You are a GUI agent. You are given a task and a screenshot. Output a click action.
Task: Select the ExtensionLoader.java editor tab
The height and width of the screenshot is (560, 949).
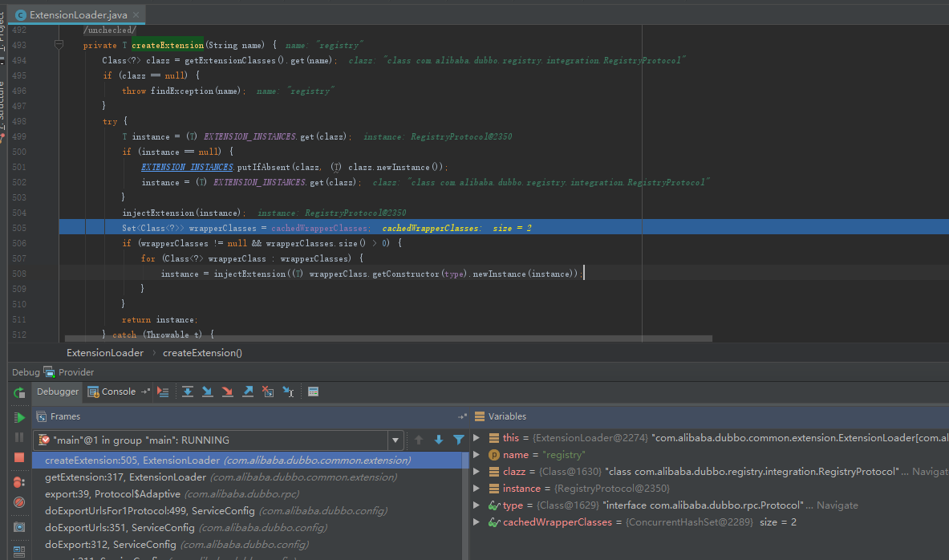point(78,14)
